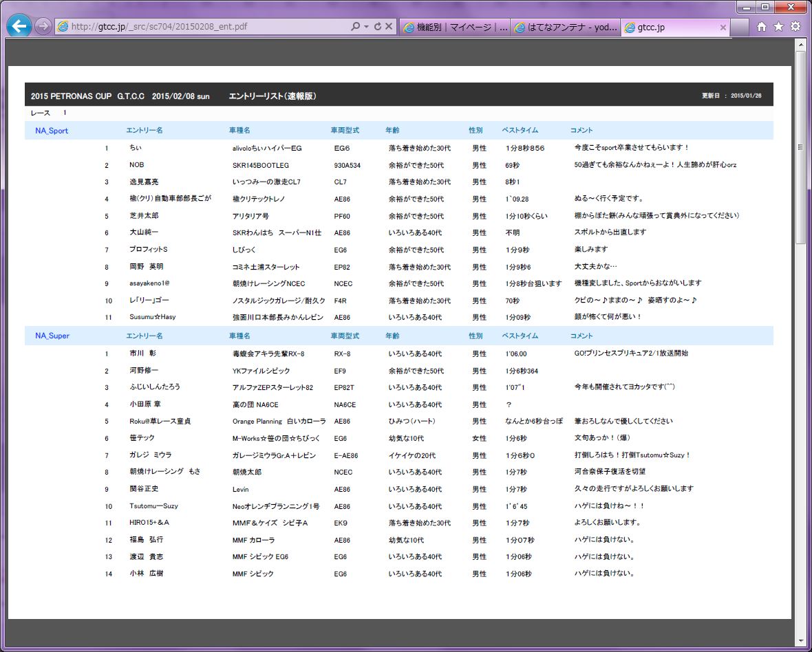Screen dimensions: 812x652
Task: Click entry name 河野修一
Action: click(x=144, y=371)
